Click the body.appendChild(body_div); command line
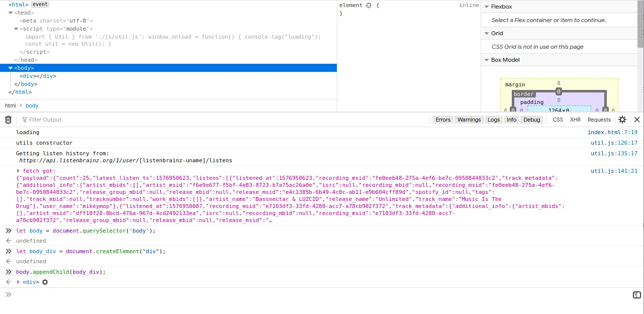 61,272
